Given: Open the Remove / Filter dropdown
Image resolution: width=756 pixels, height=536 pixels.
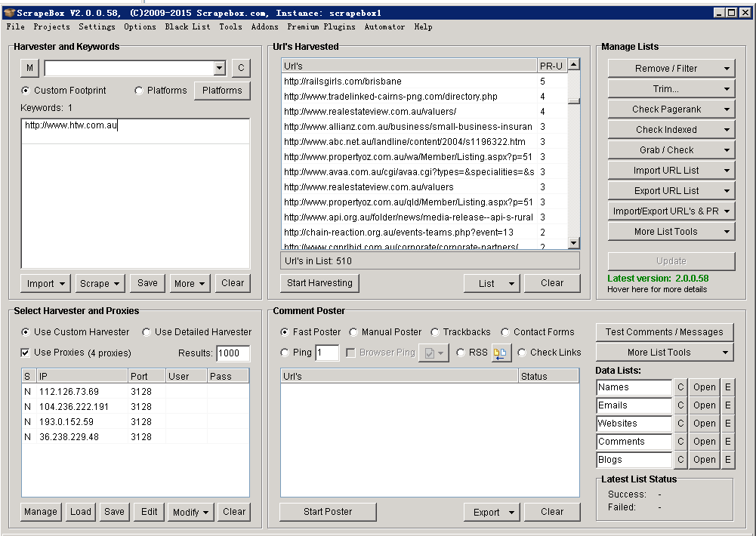Looking at the screenshot, I should pyautogui.click(x=671, y=69).
